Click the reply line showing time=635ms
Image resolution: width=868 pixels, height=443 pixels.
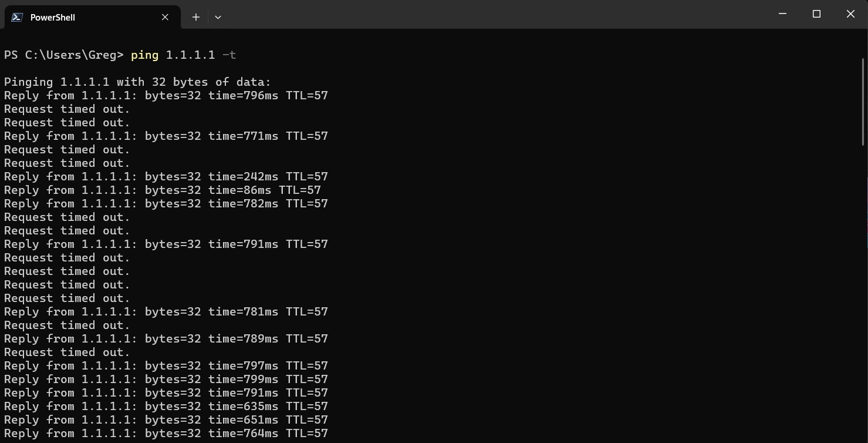coord(166,407)
